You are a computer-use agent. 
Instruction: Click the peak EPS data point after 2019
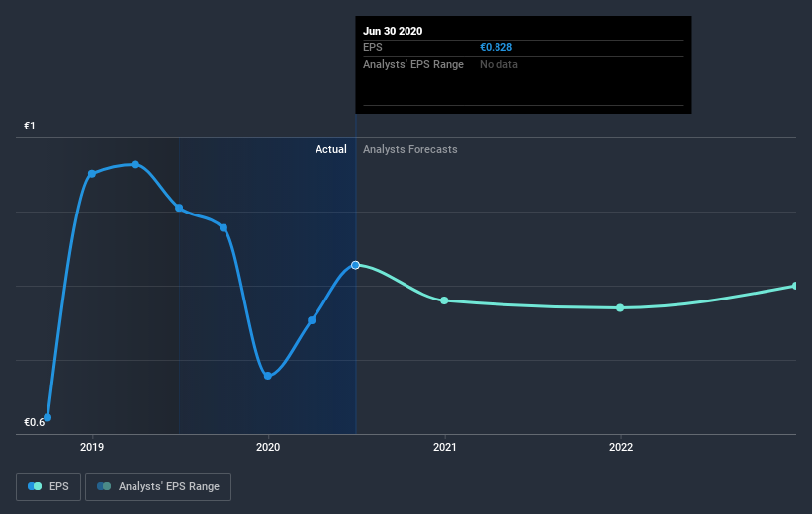tap(135, 165)
